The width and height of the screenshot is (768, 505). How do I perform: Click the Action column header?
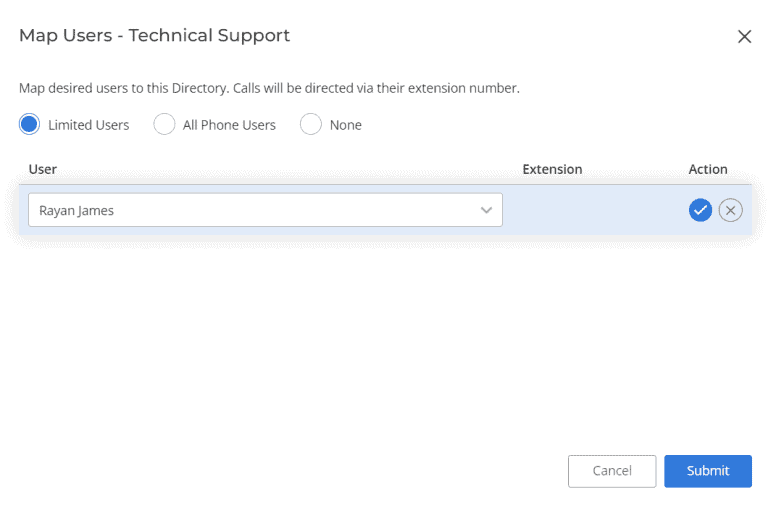point(708,169)
